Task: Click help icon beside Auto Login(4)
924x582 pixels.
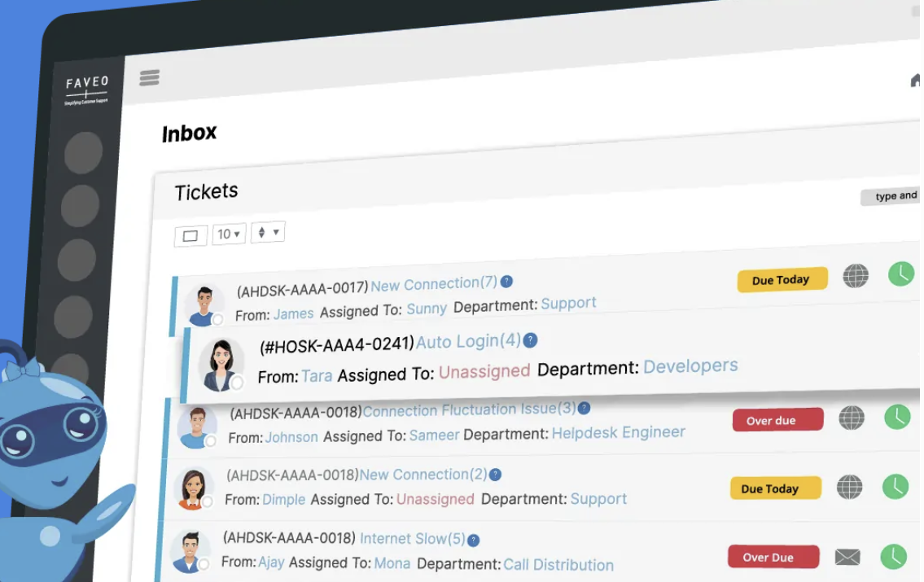Action: 530,340
